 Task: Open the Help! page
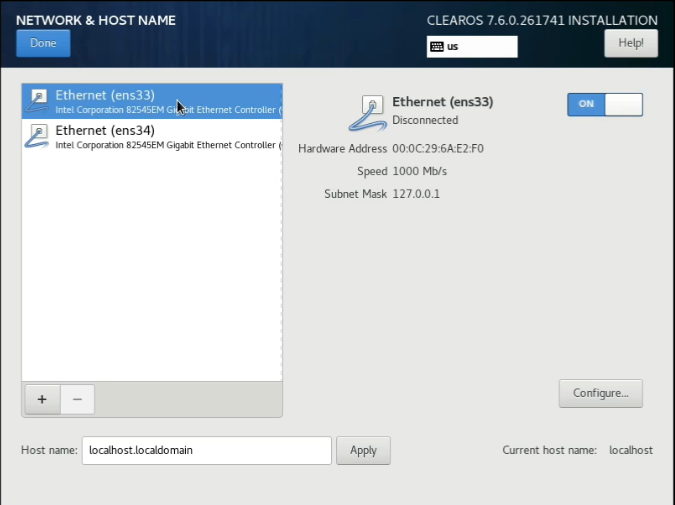[x=631, y=43]
